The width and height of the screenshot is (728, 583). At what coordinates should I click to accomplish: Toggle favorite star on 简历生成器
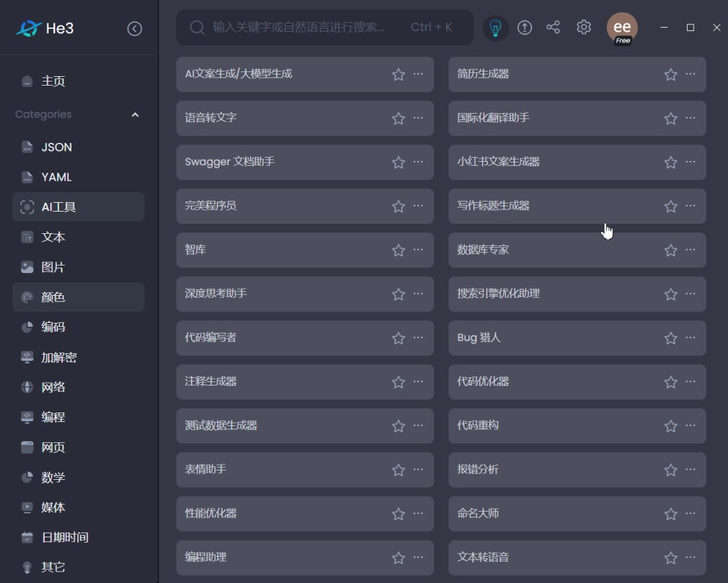671,75
